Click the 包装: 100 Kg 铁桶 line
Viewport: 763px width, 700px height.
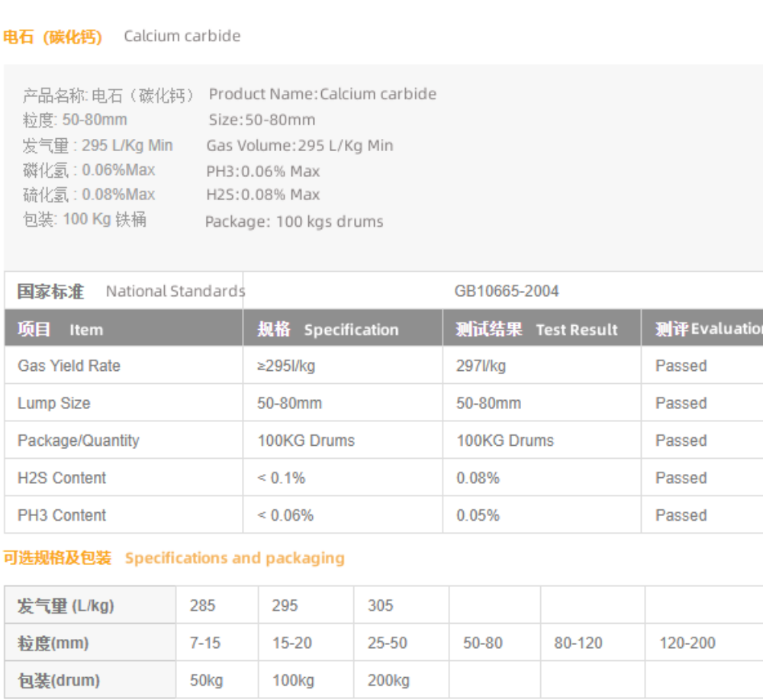(84, 219)
